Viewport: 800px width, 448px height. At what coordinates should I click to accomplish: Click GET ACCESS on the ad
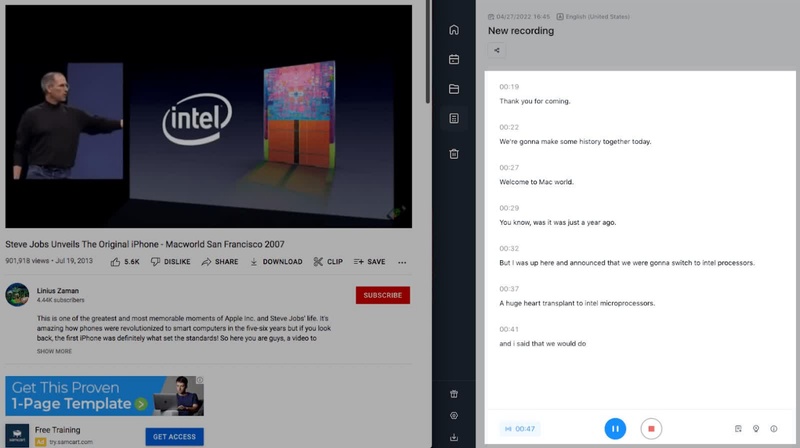[x=174, y=437]
